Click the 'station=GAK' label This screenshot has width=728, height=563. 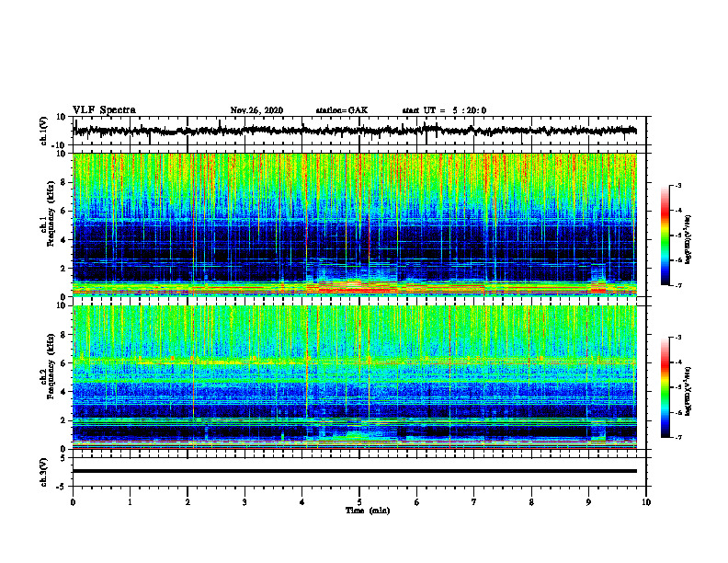tap(342, 110)
